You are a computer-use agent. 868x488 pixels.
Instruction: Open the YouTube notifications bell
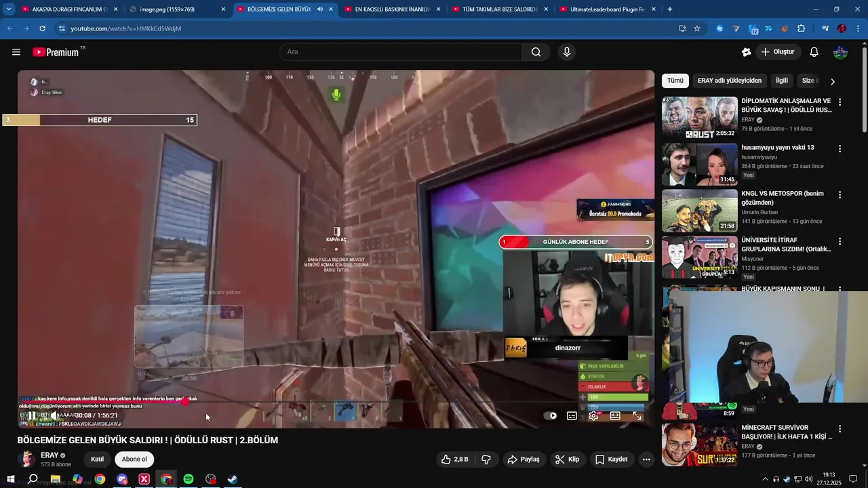(814, 52)
